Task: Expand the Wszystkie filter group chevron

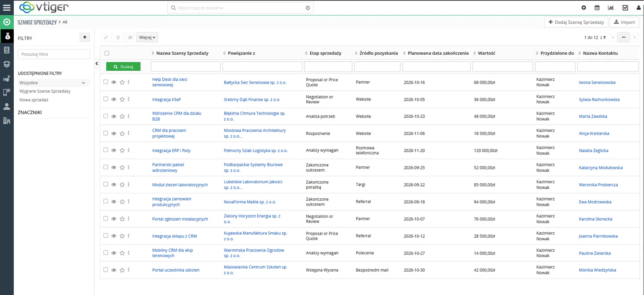Action: [83, 83]
